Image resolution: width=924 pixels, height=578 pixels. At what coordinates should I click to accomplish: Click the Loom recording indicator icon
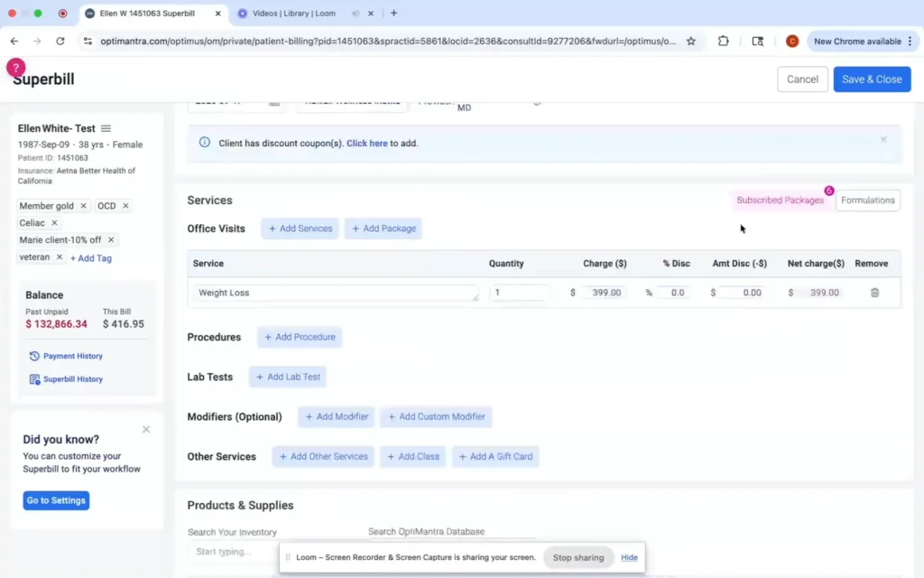62,13
